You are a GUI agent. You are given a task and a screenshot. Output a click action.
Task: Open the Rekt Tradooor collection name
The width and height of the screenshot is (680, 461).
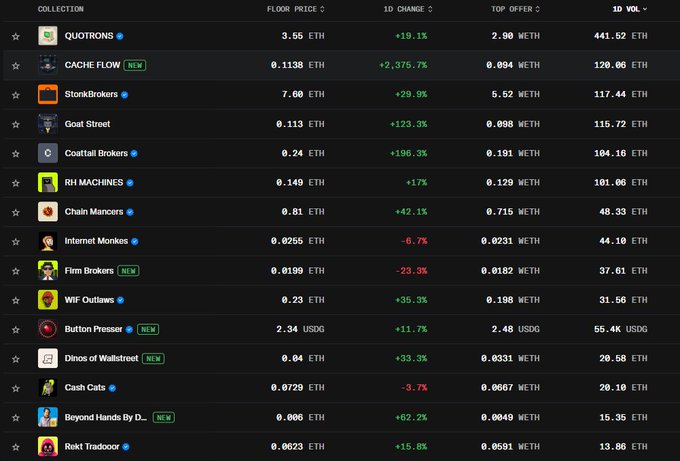(x=92, y=447)
